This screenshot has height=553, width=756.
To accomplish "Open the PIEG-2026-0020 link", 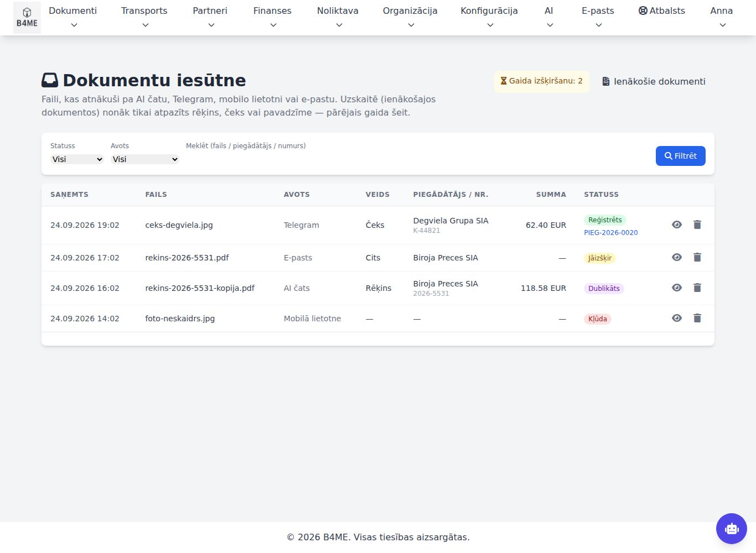I will point(611,233).
